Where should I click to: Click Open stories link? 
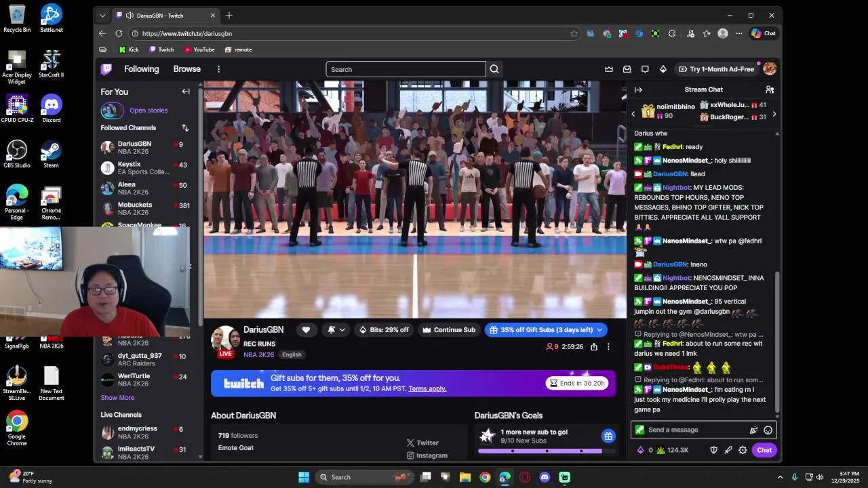point(149,110)
